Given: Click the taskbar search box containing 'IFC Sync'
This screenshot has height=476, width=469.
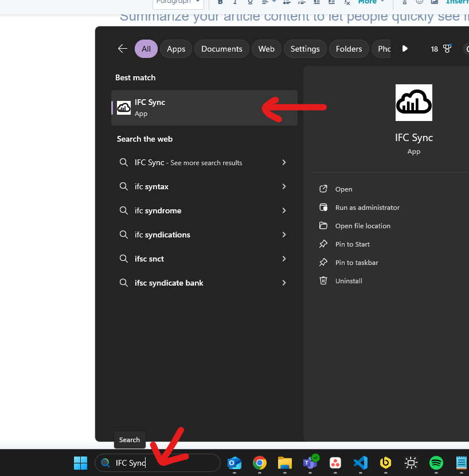Looking at the screenshot, I should pos(158,463).
